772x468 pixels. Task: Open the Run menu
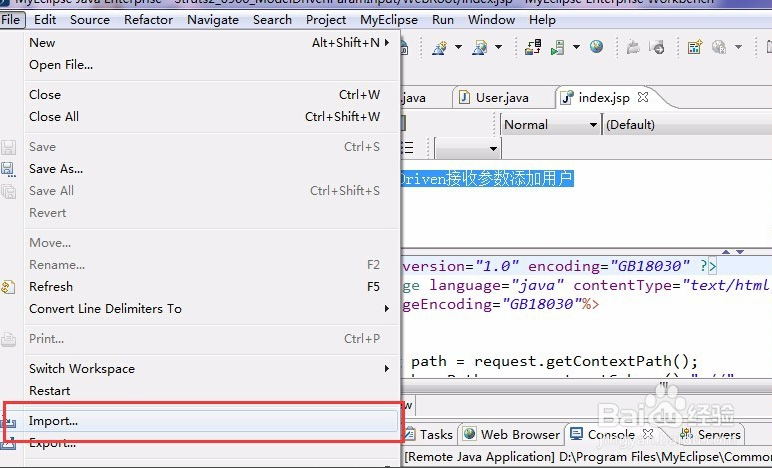(443, 20)
